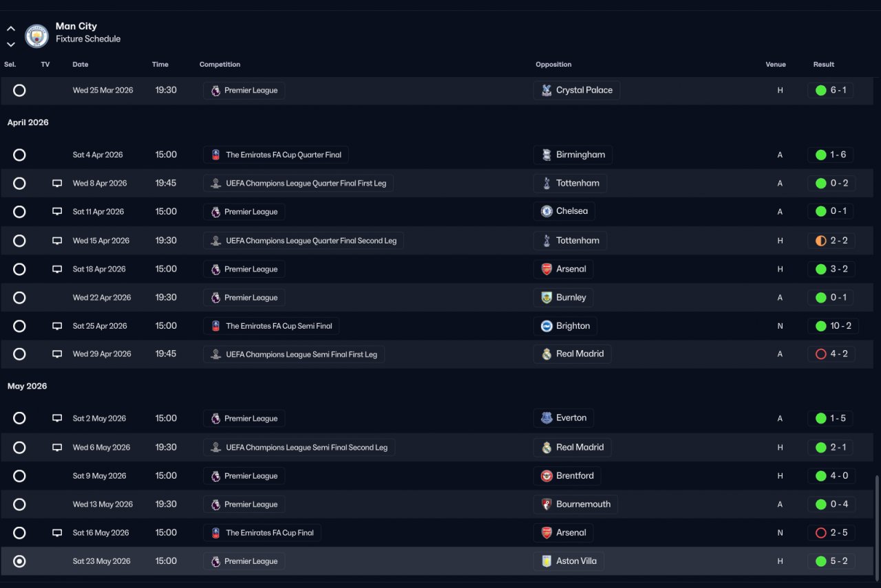881x588 pixels.
Task: Sort fixtures by Result column header
Action: coord(823,65)
